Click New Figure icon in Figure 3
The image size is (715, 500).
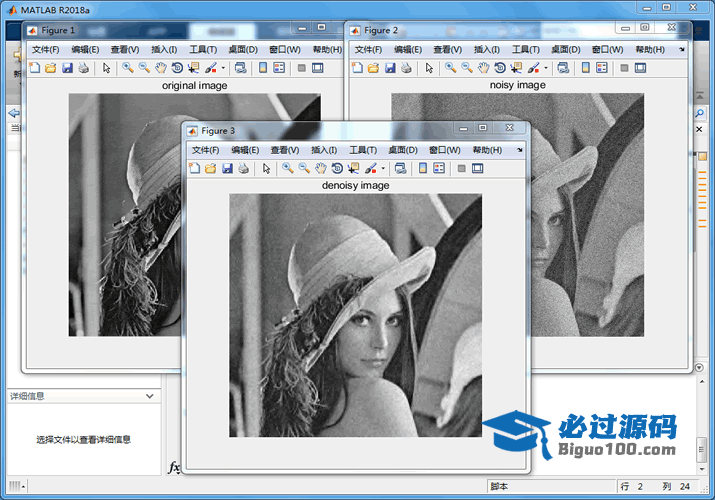coord(195,168)
